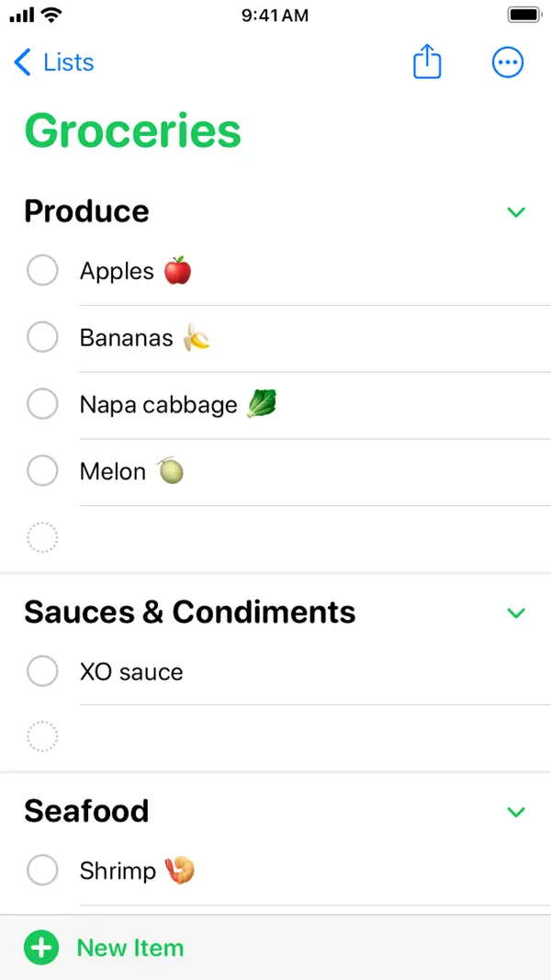Tap the back chevron icon

22,62
